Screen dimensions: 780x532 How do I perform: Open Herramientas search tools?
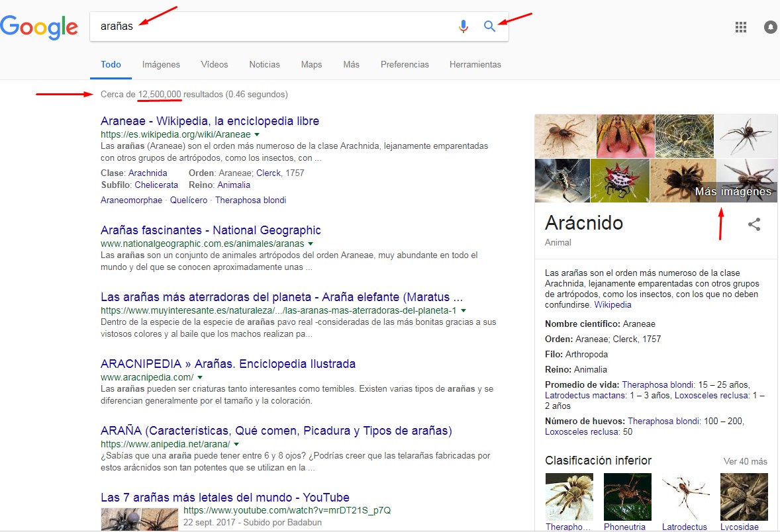pos(475,65)
